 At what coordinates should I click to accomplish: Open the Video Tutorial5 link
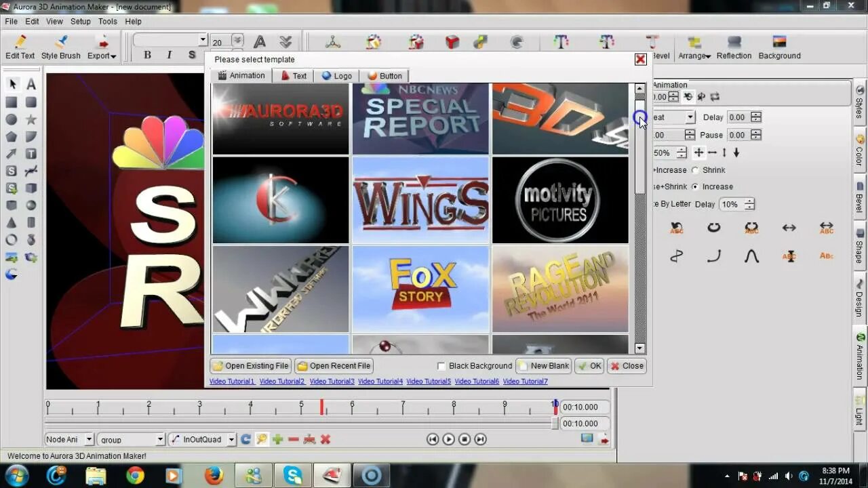pyautogui.click(x=429, y=382)
